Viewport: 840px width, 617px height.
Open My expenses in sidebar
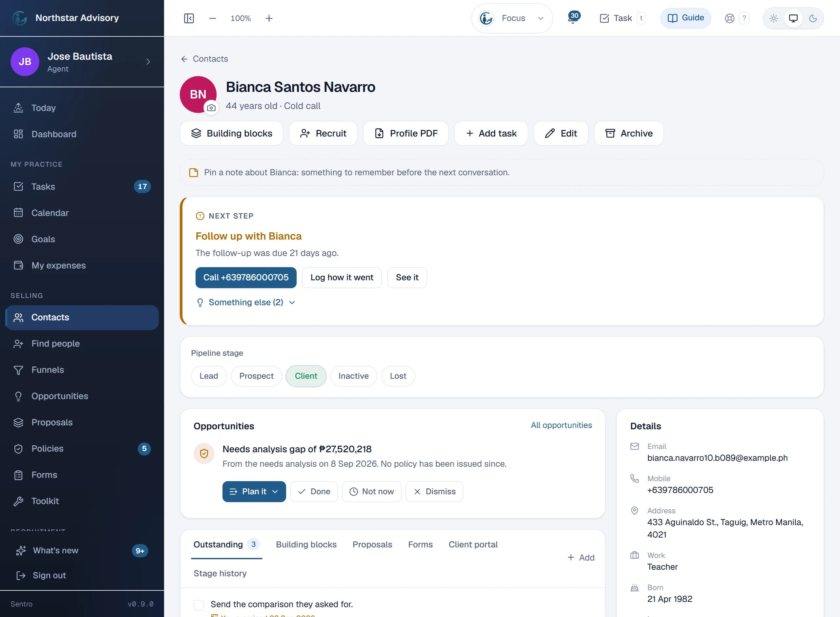82,265
